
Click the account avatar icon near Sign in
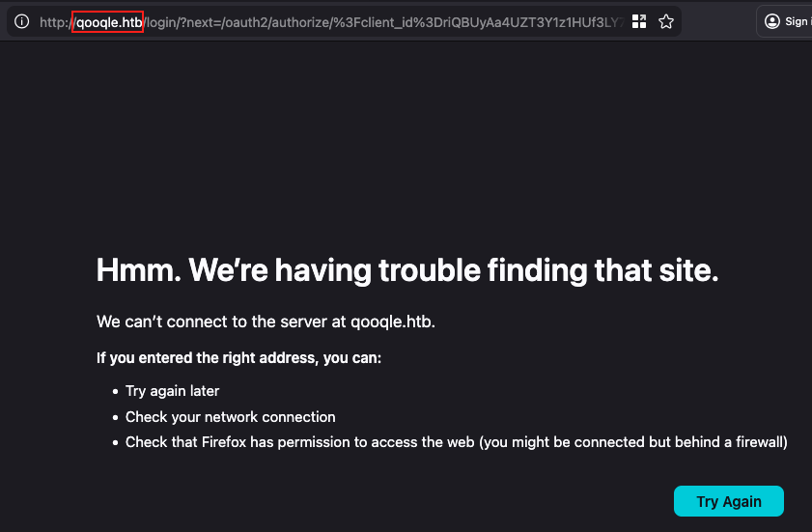pyautogui.click(x=772, y=21)
